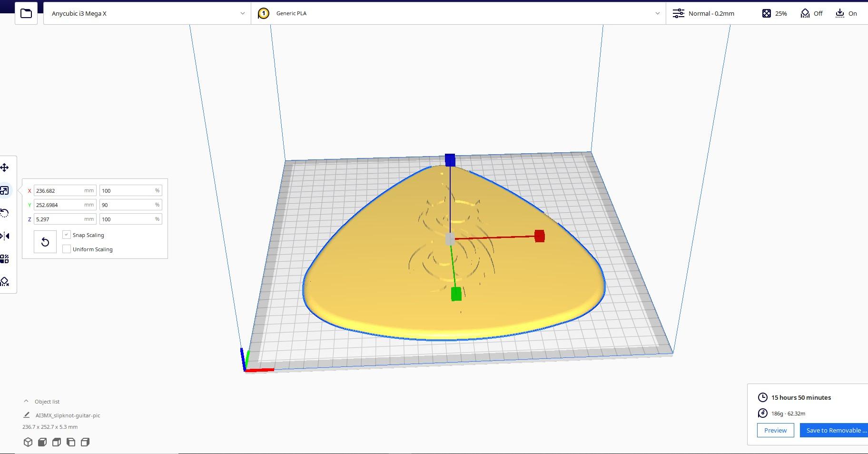Image resolution: width=868 pixels, height=454 pixels.
Task: Toggle Snap Scaling checkbox
Action: click(x=67, y=235)
